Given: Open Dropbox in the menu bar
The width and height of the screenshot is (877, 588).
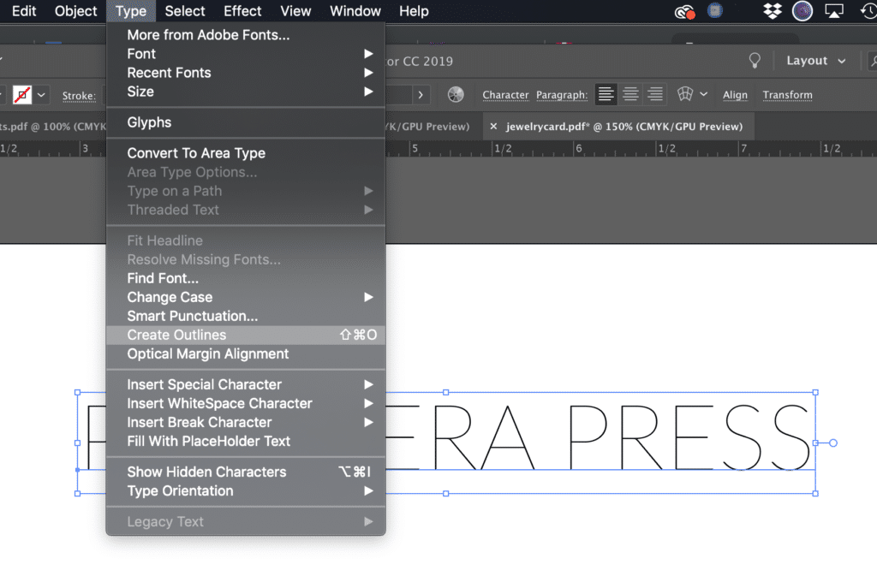Looking at the screenshot, I should coord(773,10).
